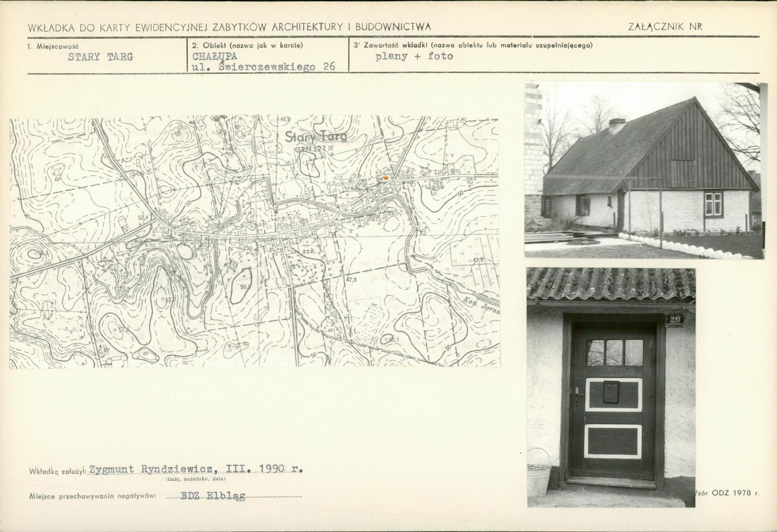This screenshot has width=777, height=532.
Task: Click the 'Miejsce przechowywania negatywów:' label
Action: click(93, 496)
